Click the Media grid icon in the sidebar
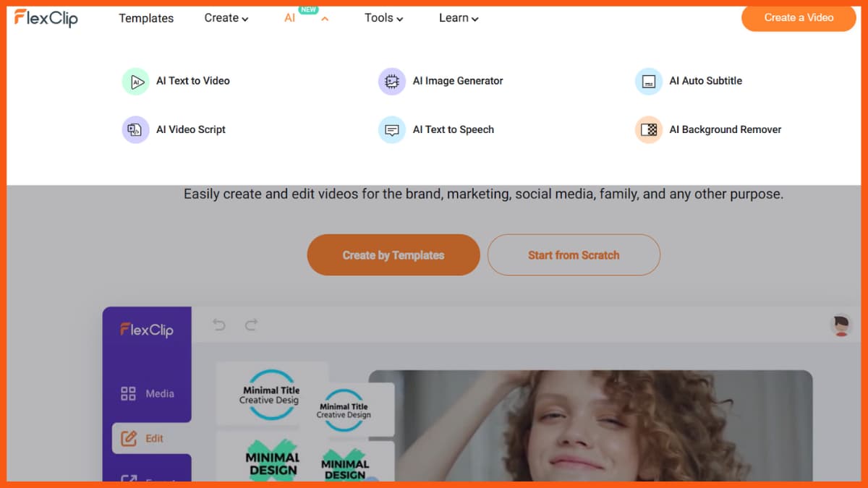 tap(128, 393)
